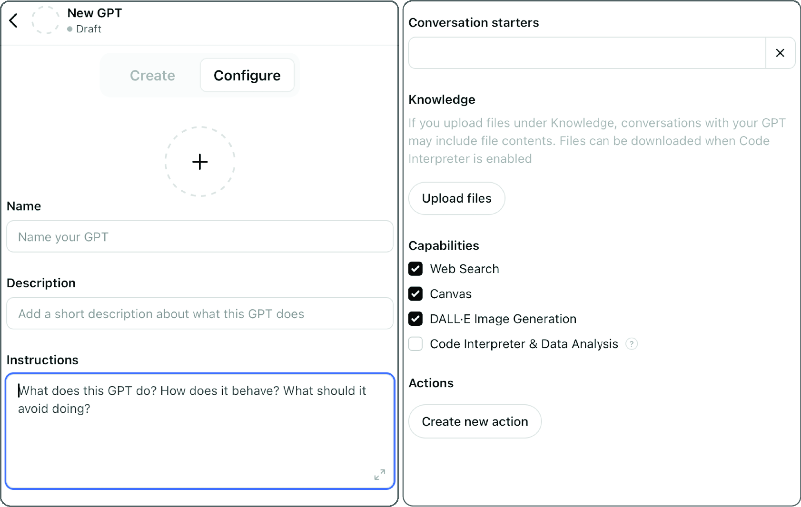Screen dimensions: 801x507
Task: Click Create new action button
Action: pyautogui.click(x=475, y=422)
